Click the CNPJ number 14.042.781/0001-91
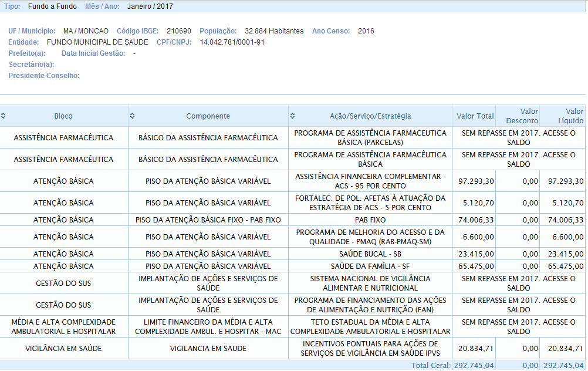The height and width of the screenshot is (371, 588). point(232,42)
